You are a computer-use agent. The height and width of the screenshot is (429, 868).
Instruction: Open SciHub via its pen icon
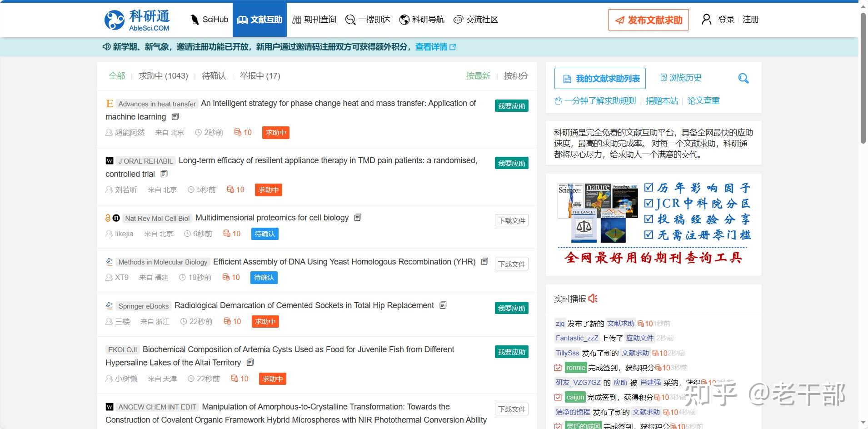(x=195, y=19)
